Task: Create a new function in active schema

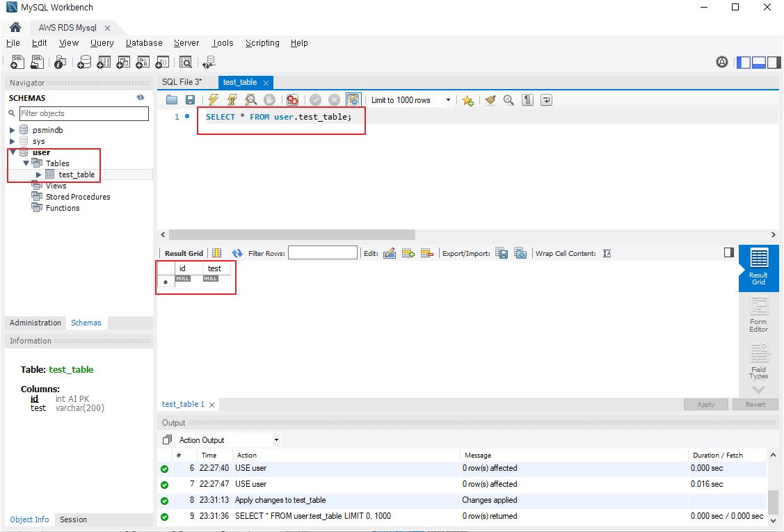Action: click(x=162, y=62)
